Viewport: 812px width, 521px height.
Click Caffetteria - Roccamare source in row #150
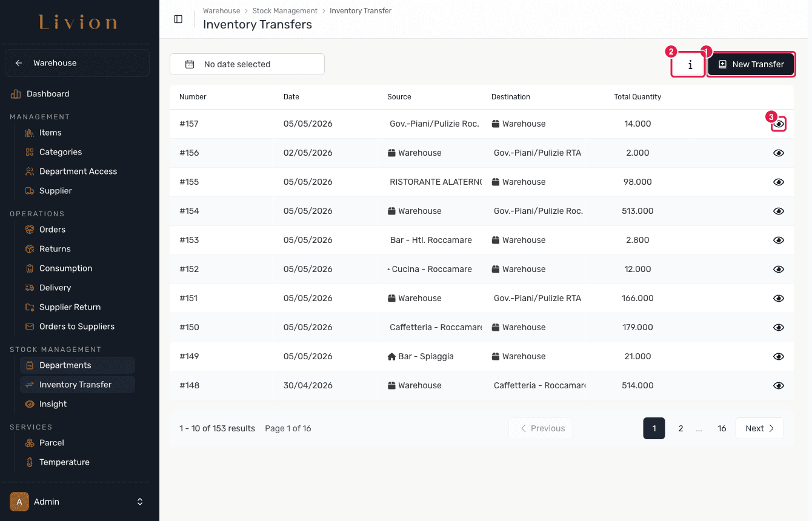click(434, 327)
